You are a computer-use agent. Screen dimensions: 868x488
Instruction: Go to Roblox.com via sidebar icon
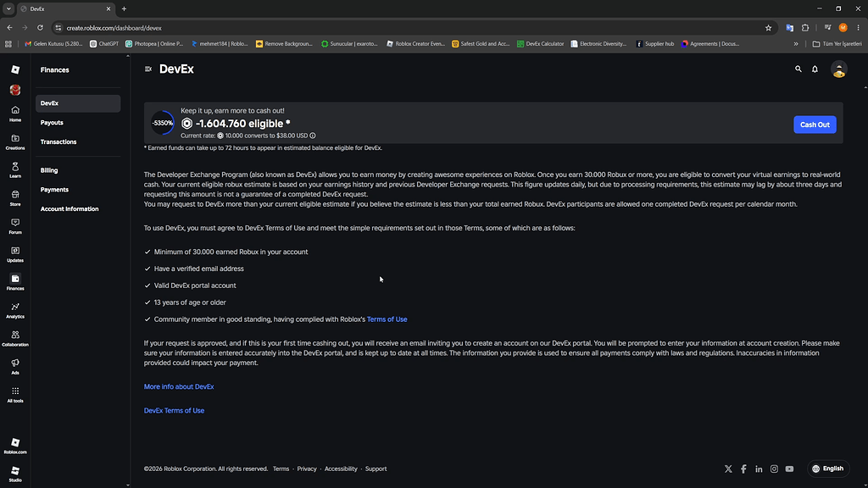click(x=15, y=446)
